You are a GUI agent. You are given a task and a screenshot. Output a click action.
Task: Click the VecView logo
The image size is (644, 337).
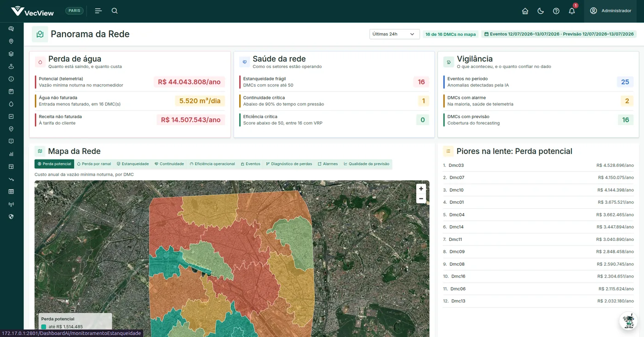[x=32, y=11]
